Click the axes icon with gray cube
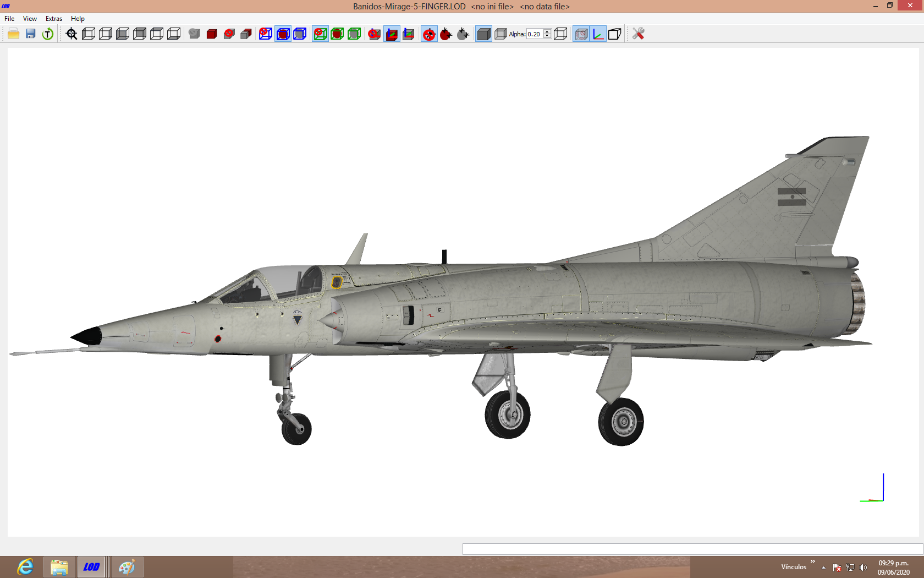The image size is (924, 578). point(409,34)
